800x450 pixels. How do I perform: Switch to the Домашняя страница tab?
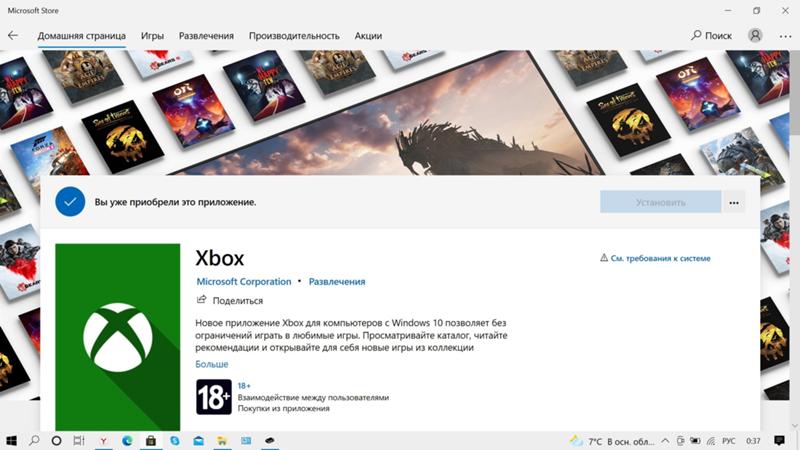point(82,36)
